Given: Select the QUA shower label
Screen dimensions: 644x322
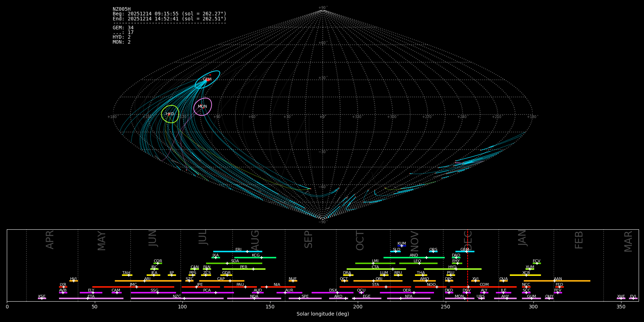Looking at the screenshot, I should pyautogui.click(x=503, y=279).
